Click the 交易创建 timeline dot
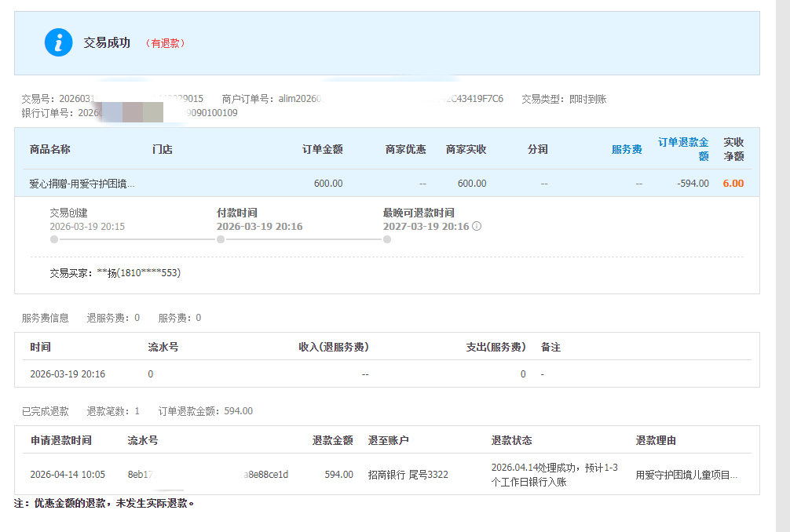 tap(54, 239)
